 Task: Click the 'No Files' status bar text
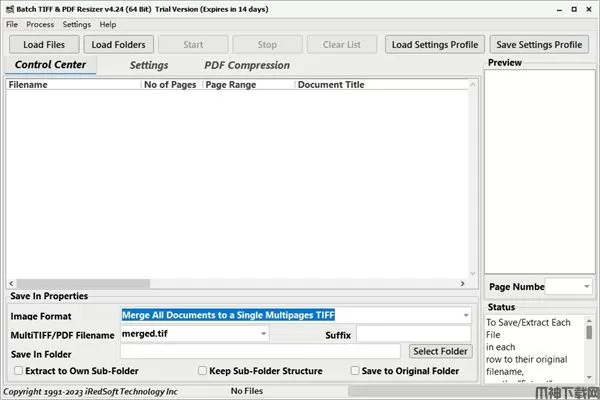click(247, 391)
